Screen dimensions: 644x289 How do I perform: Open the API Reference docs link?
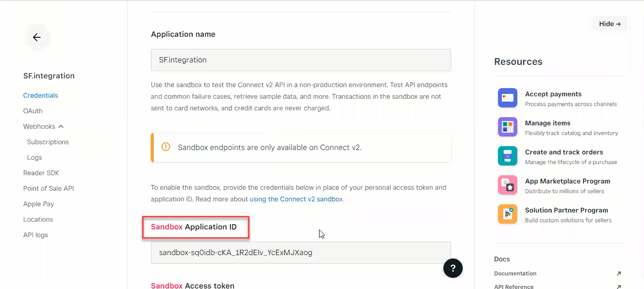tap(514, 287)
